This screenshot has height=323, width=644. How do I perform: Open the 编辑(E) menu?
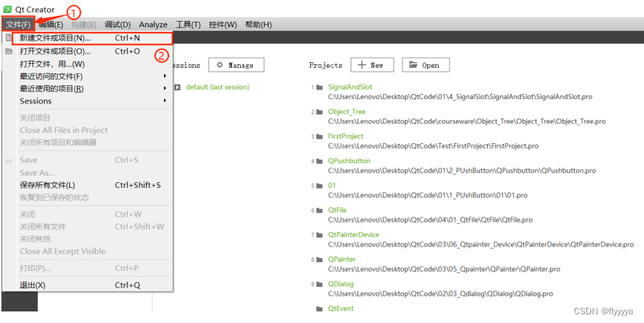coord(51,25)
